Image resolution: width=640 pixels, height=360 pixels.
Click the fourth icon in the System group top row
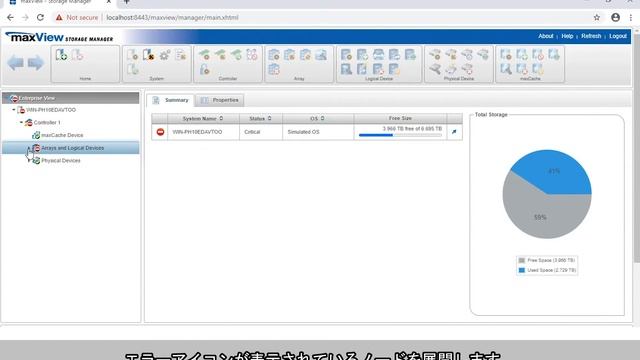pyautogui.click(x=181, y=55)
